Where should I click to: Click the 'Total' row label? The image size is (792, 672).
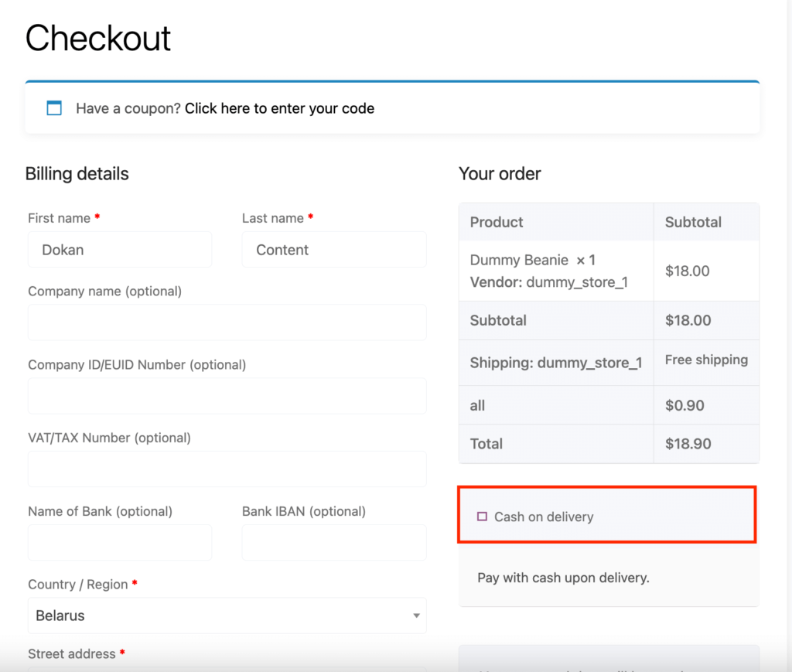[486, 444]
